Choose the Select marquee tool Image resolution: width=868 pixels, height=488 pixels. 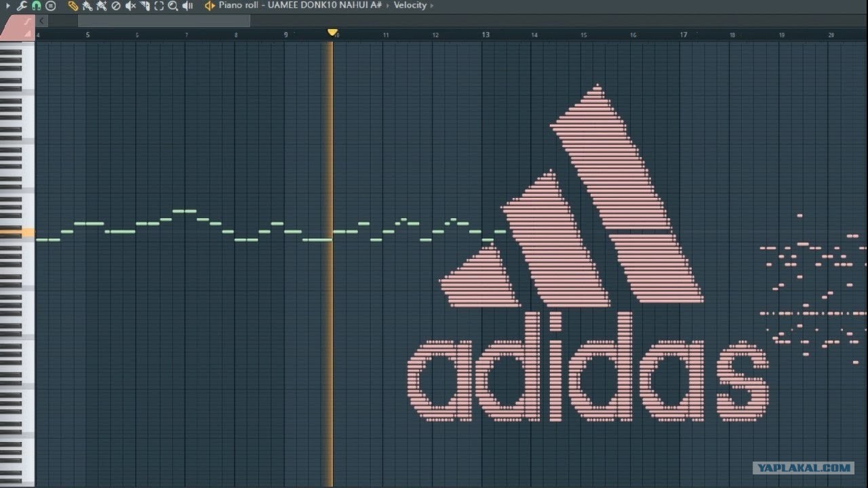point(159,6)
